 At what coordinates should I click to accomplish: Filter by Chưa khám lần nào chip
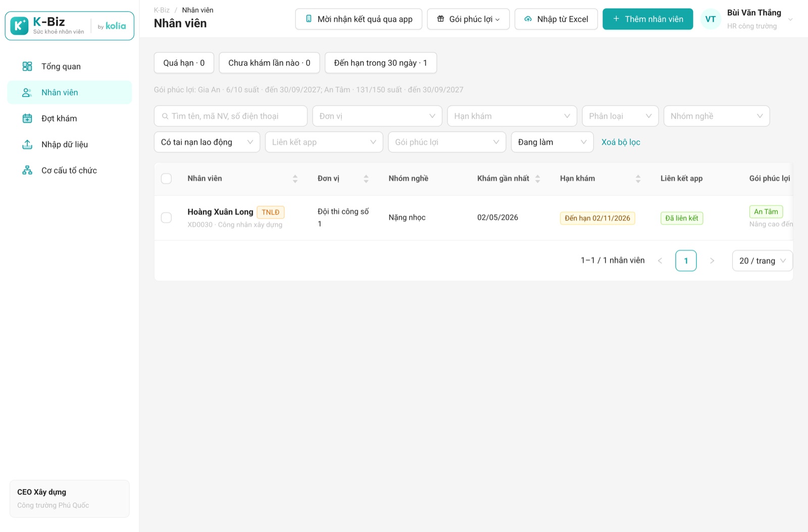pyautogui.click(x=269, y=63)
